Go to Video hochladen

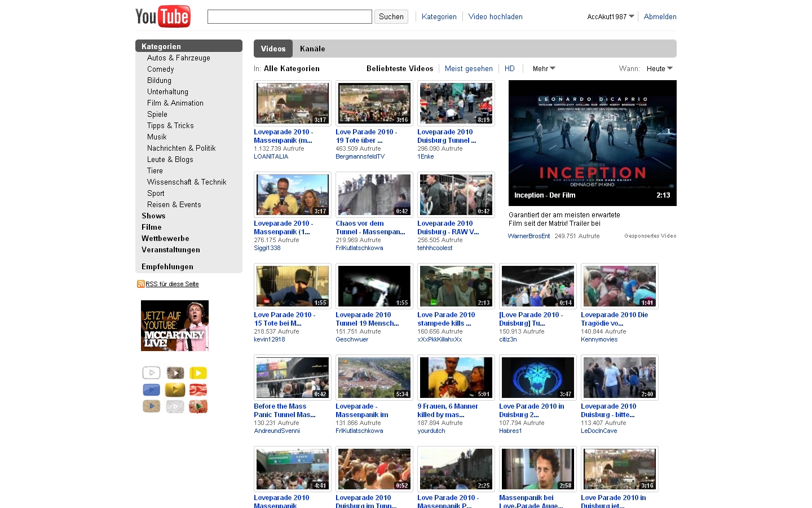[496, 17]
